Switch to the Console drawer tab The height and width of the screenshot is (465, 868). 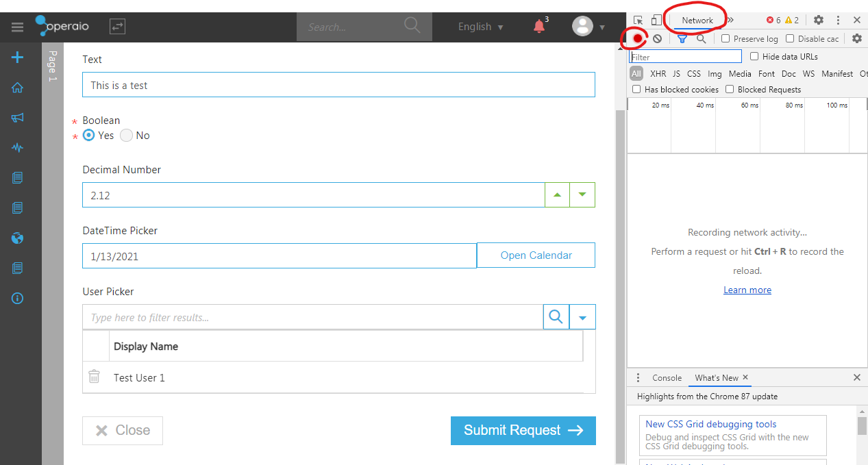667,378
